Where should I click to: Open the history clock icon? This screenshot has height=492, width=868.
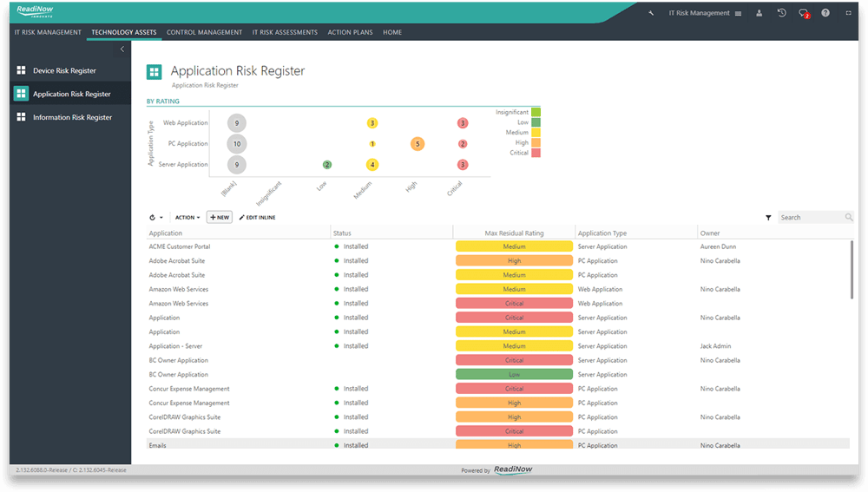[x=782, y=13]
